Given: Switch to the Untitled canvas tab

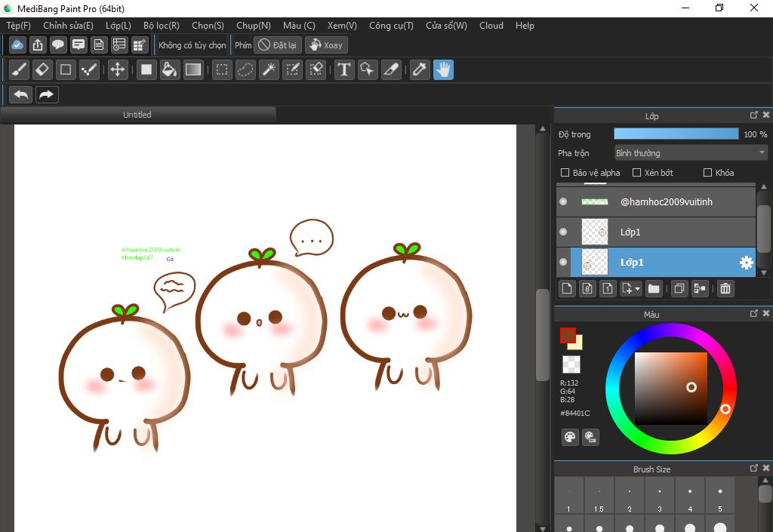Looking at the screenshot, I should coord(137,114).
